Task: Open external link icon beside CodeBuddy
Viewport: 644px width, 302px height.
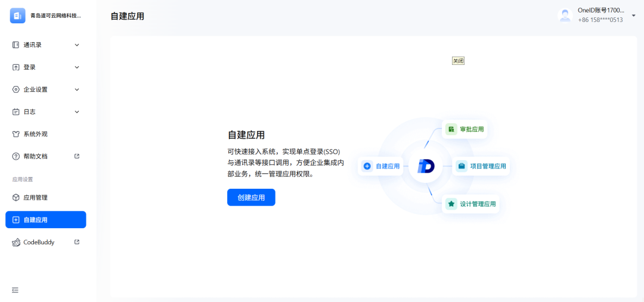Action: tap(77, 242)
